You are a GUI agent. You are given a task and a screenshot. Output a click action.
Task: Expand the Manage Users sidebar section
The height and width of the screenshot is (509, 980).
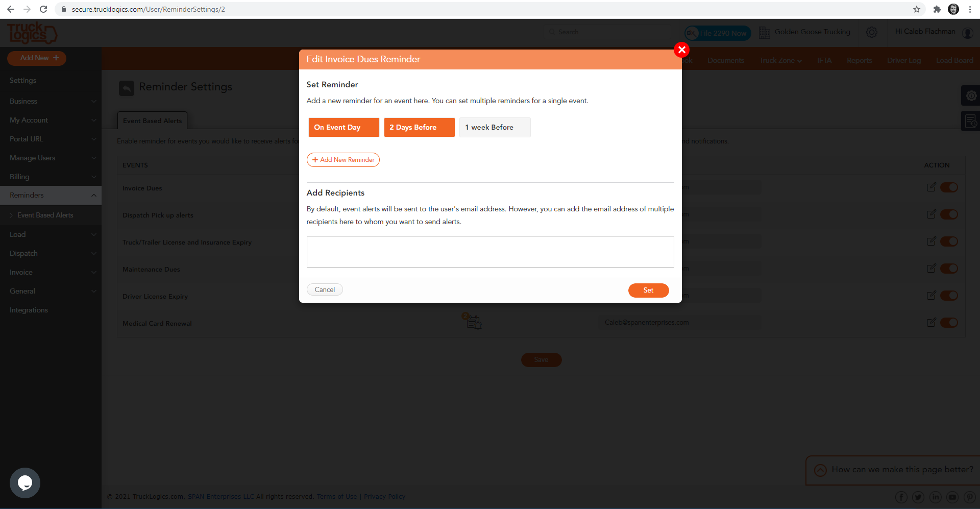51,158
